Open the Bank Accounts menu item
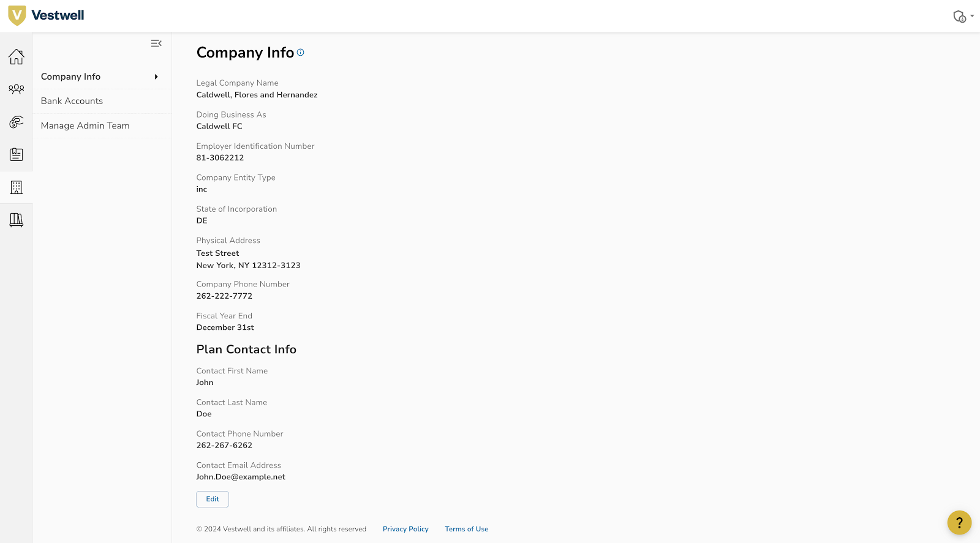This screenshot has width=980, height=543. [72, 101]
